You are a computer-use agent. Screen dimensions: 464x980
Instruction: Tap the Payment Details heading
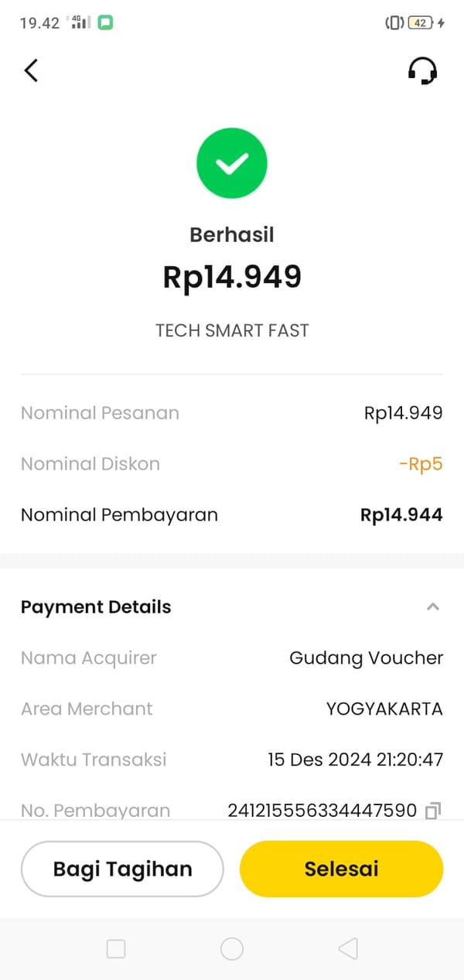pyautogui.click(x=96, y=607)
